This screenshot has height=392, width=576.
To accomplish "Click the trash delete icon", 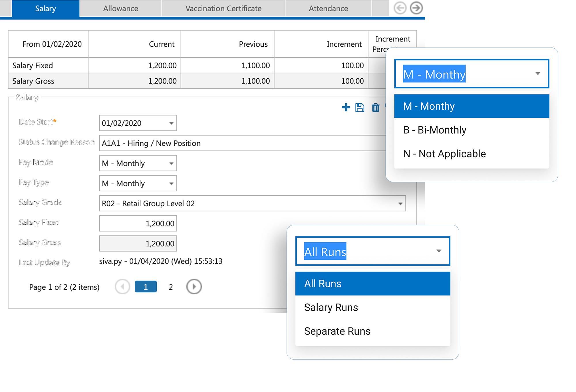I will pyautogui.click(x=376, y=107).
